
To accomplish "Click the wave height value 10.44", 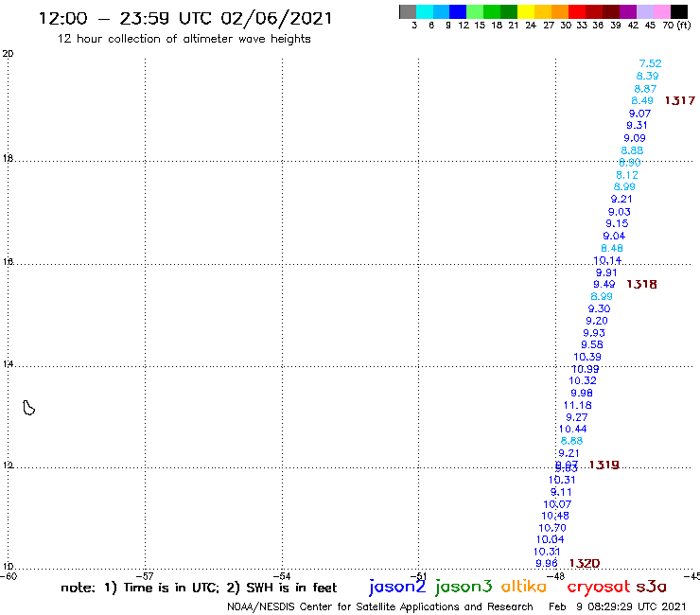I will (572, 429).
